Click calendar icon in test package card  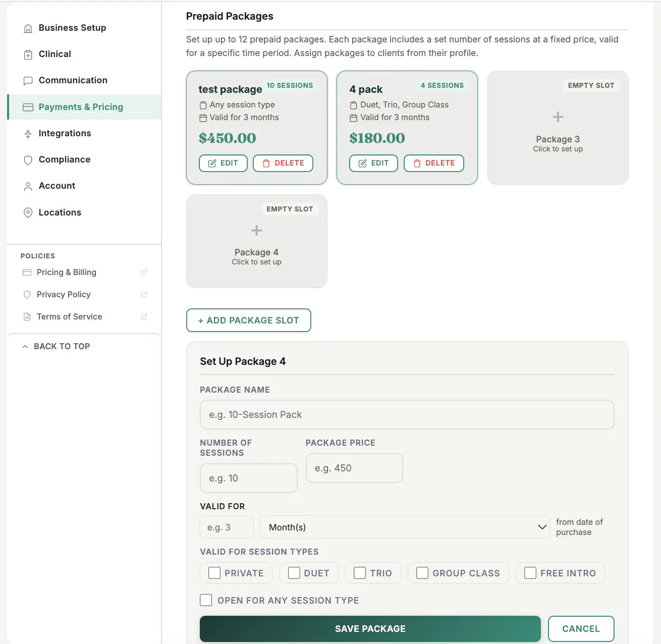tap(203, 118)
